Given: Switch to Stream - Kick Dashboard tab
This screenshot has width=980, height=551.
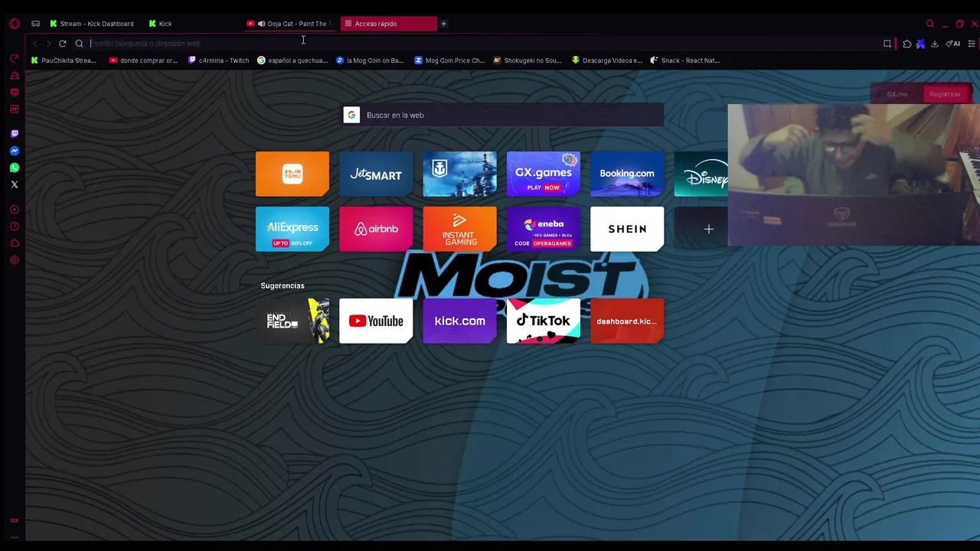Looking at the screenshot, I should [92, 24].
